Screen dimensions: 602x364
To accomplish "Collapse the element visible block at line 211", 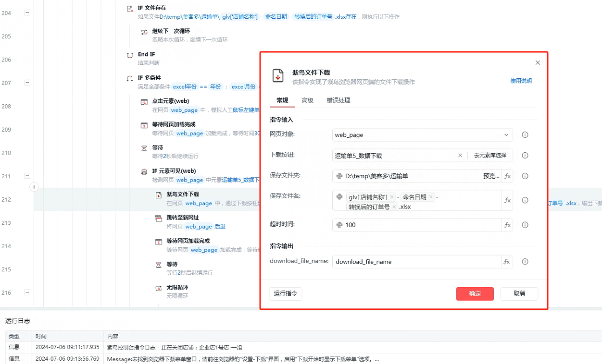I will [x=27, y=176].
